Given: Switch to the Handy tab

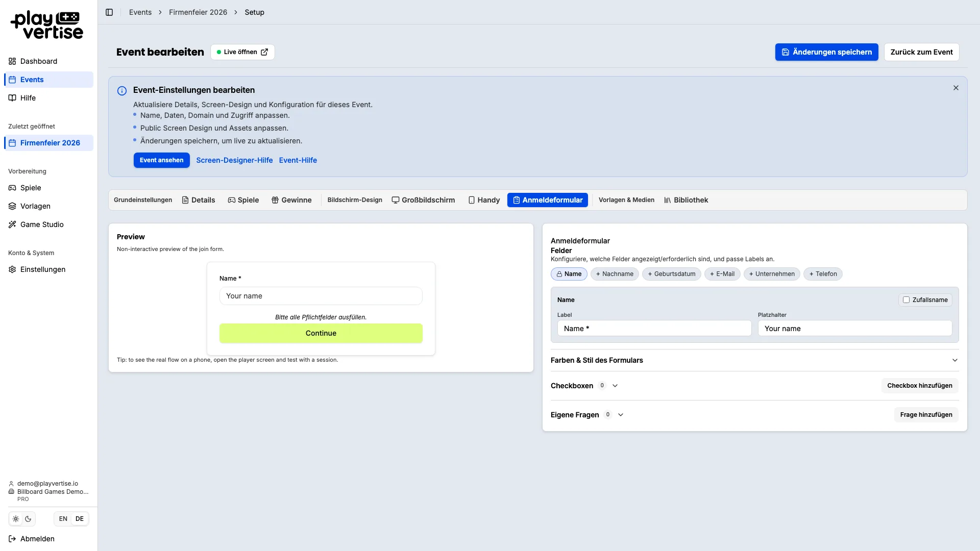Looking at the screenshot, I should [484, 200].
